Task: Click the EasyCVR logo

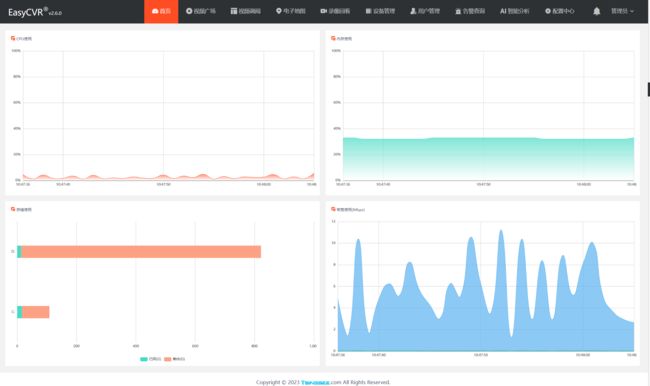Action: pyautogui.click(x=35, y=12)
